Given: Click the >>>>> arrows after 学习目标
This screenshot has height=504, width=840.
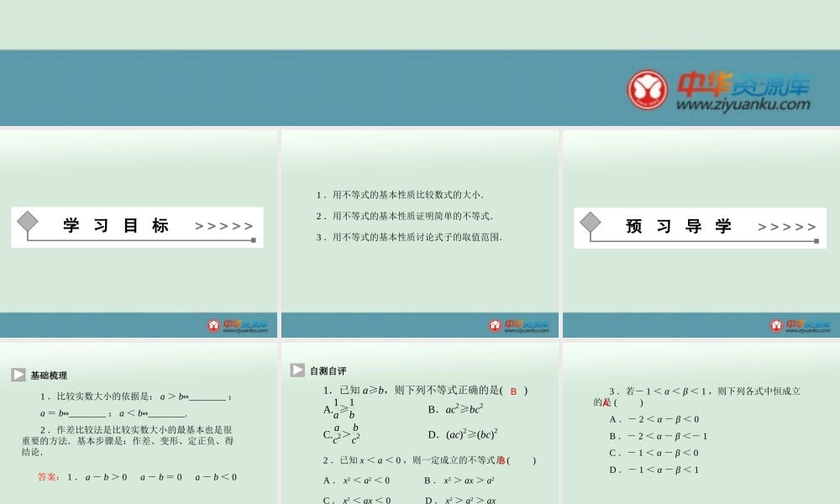Looking at the screenshot, I should coord(224,227).
